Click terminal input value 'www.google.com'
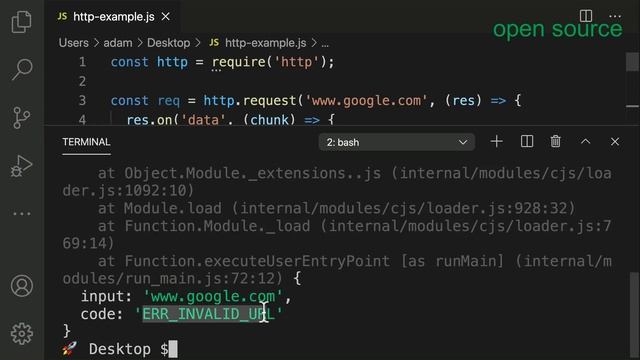This screenshot has width=640, height=360. click(x=213, y=296)
